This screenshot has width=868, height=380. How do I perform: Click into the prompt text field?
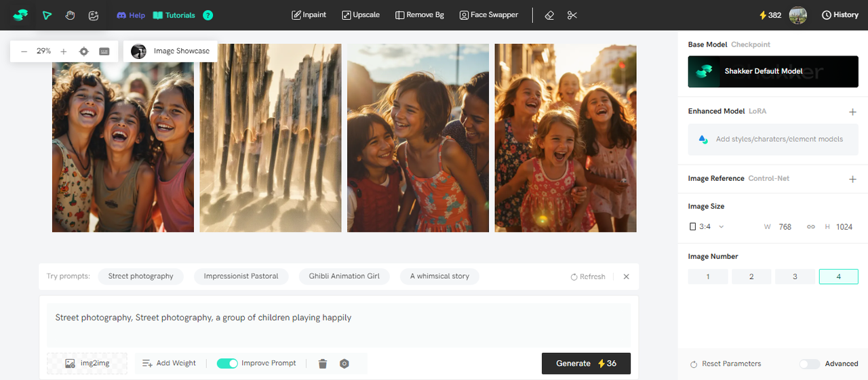click(338, 325)
